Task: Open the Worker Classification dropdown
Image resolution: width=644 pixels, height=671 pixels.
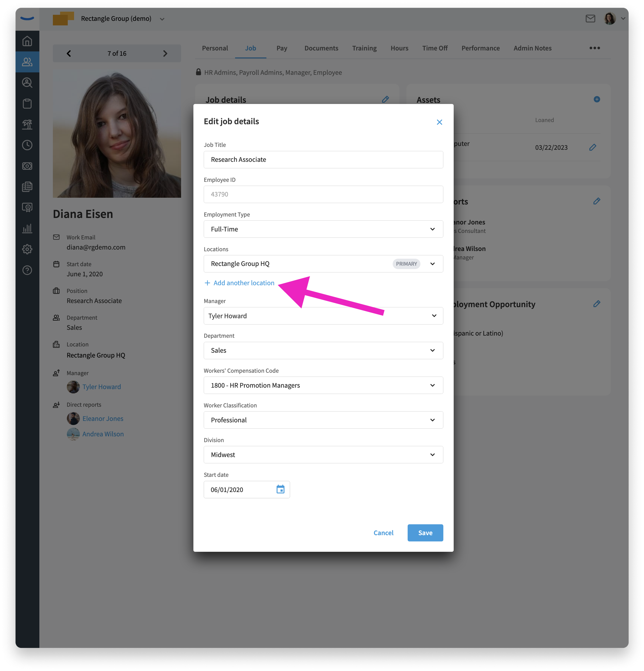Action: (x=323, y=420)
